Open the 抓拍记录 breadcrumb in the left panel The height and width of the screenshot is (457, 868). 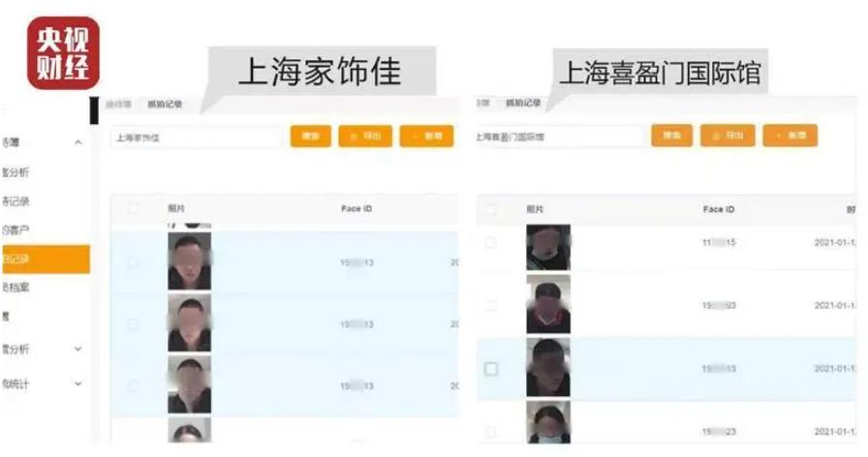pyautogui.click(x=165, y=104)
